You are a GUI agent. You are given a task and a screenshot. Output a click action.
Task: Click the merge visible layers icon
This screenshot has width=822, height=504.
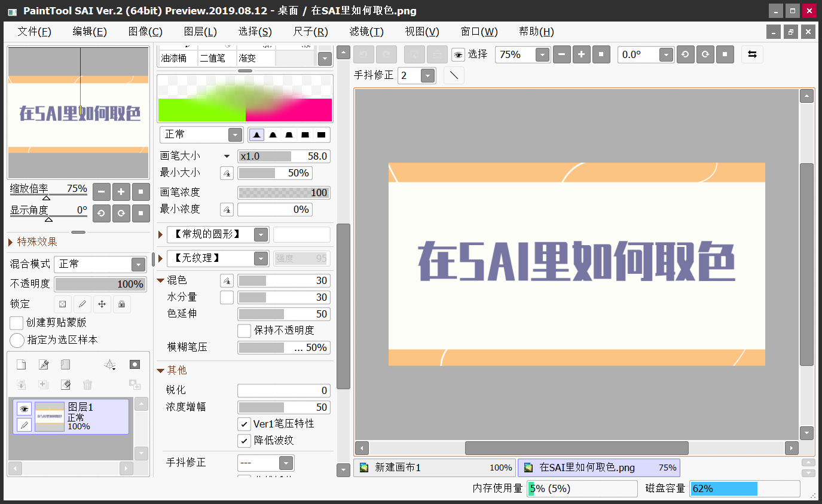pyautogui.click(x=43, y=384)
